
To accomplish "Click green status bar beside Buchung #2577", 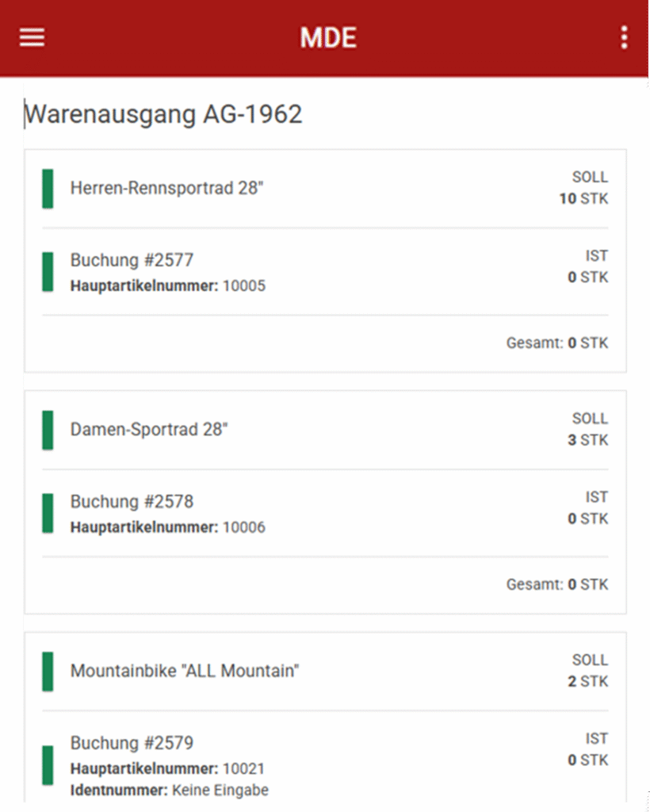I will point(48,272).
